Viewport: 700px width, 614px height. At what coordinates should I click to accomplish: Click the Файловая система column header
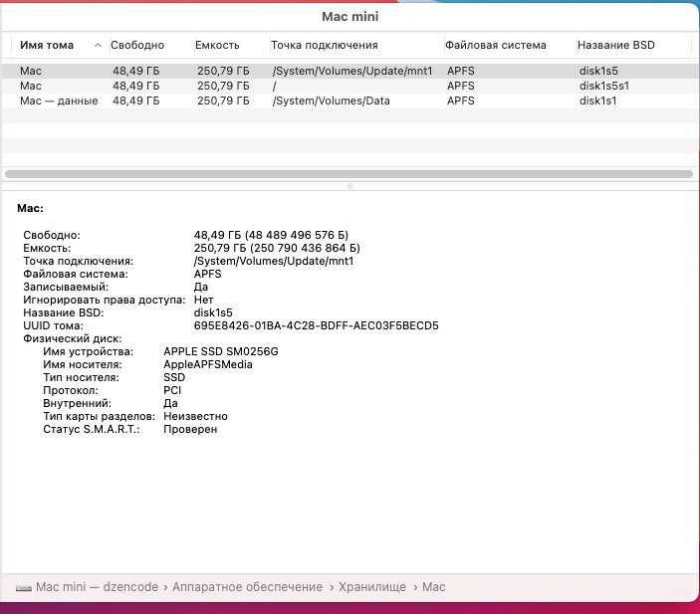(x=496, y=45)
